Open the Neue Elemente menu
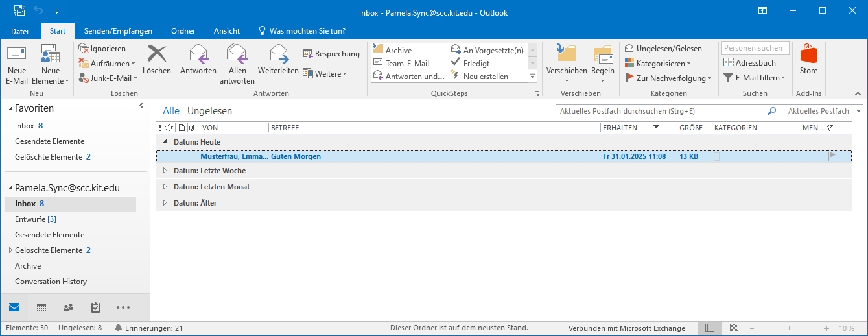This screenshot has width=868, height=336. click(x=50, y=65)
